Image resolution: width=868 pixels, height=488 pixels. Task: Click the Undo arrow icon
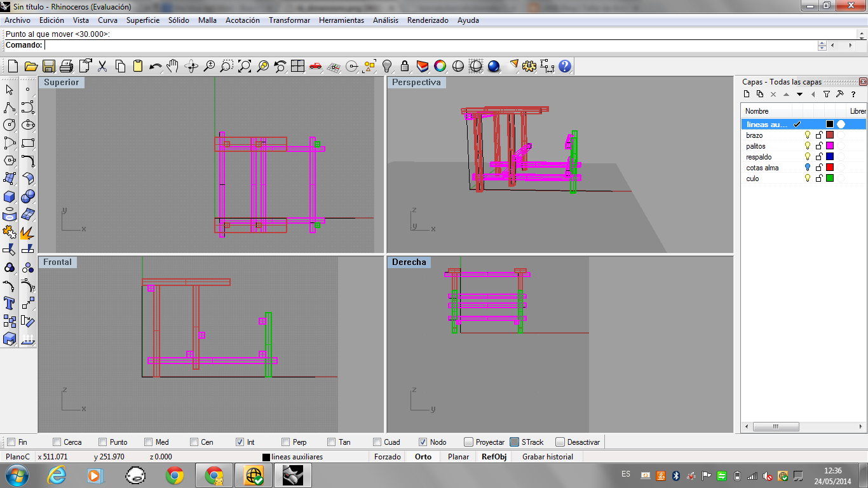[156, 66]
